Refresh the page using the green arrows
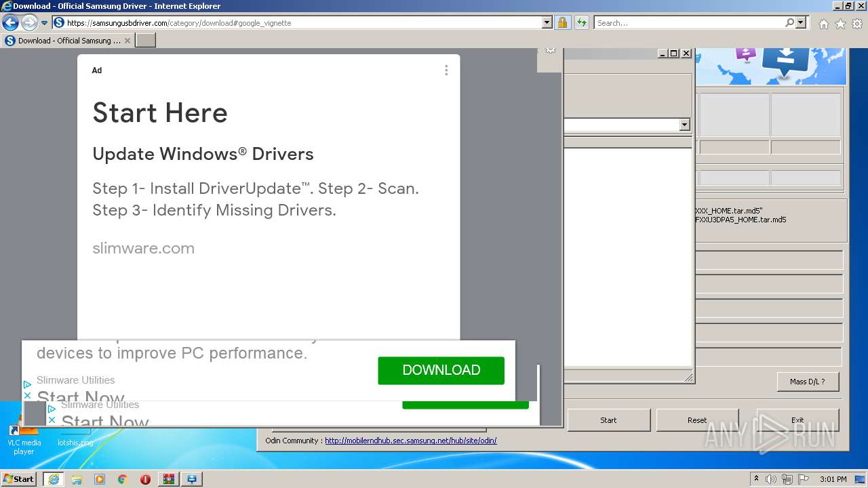The image size is (868, 488). (x=581, y=22)
